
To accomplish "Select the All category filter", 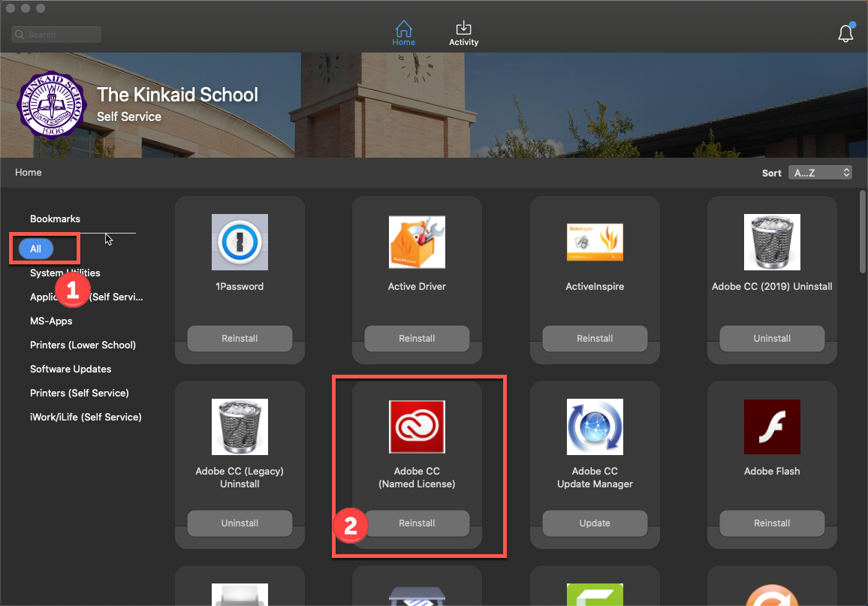I will (36, 249).
